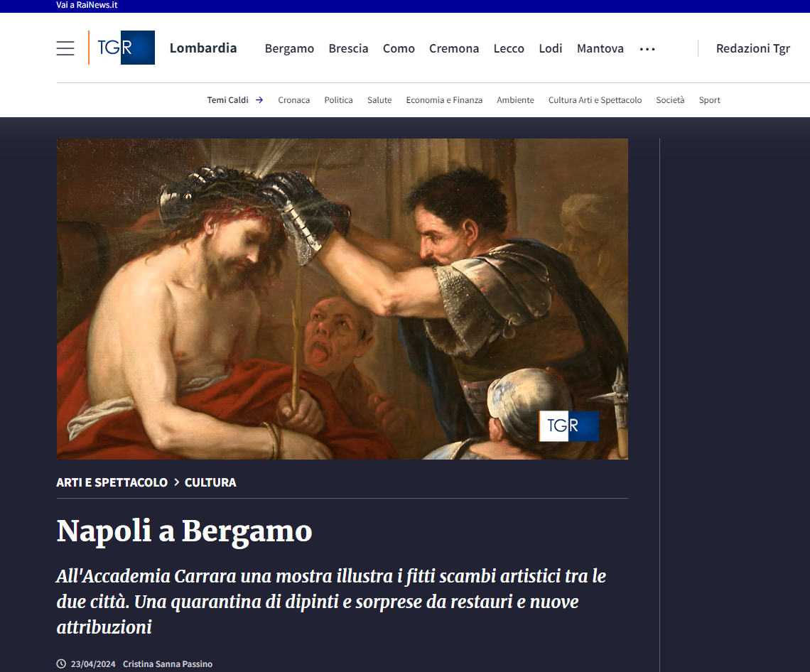This screenshot has width=810, height=672.
Task: Click the Temi Caldi arrow icon
Action: pos(259,99)
